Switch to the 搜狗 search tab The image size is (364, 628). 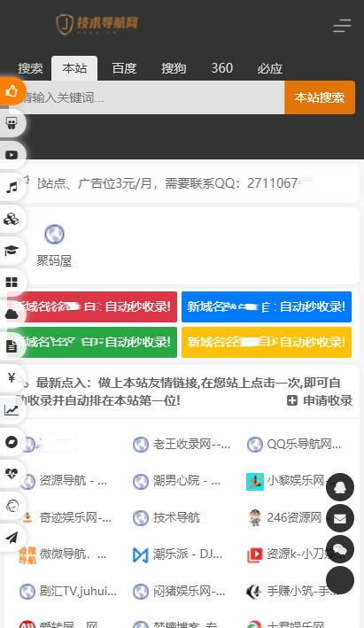(174, 68)
